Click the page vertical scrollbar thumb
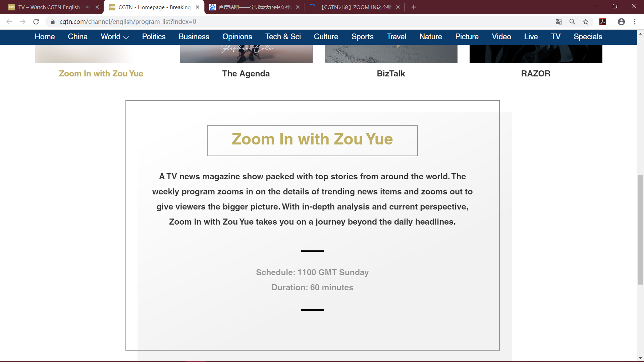The image size is (644, 362). [x=640, y=230]
